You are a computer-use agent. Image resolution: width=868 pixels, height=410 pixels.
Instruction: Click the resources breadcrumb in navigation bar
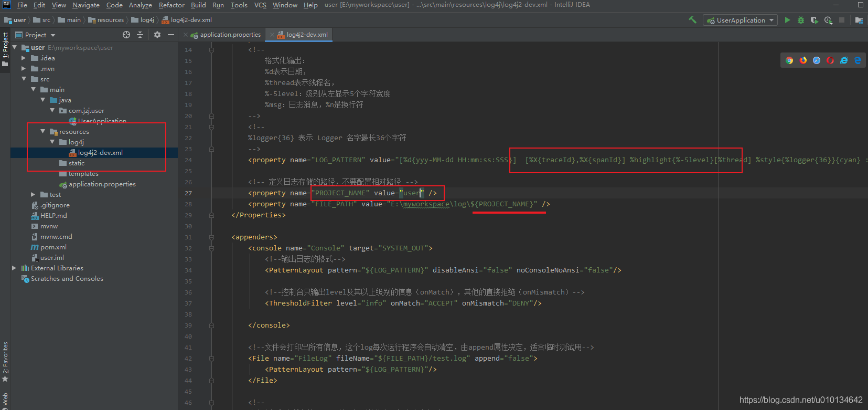pos(106,20)
